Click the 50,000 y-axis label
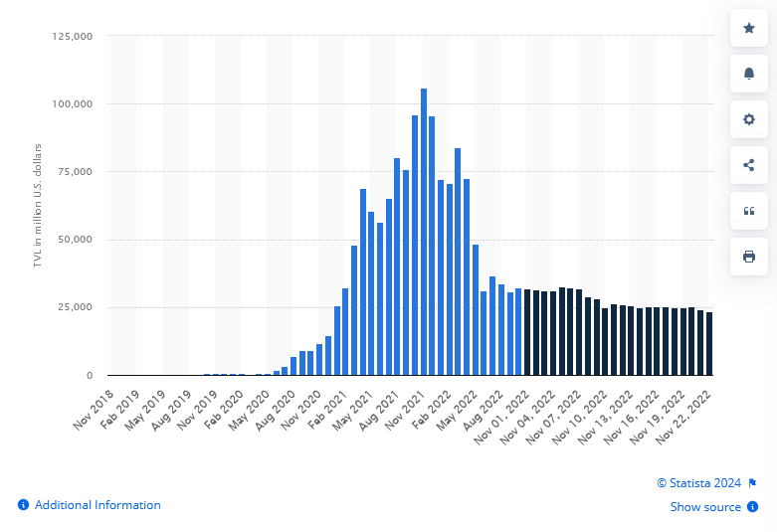This screenshot has width=777, height=532. [x=75, y=240]
